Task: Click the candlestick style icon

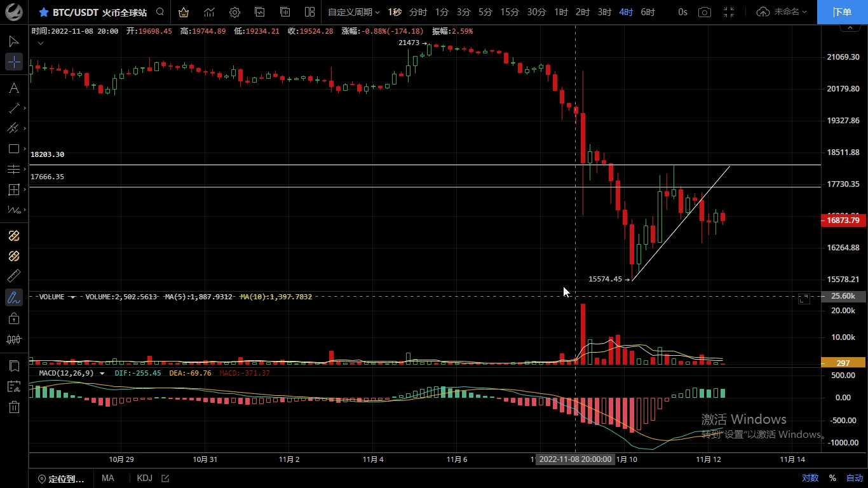Action: pyautogui.click(x=14, y=339)
